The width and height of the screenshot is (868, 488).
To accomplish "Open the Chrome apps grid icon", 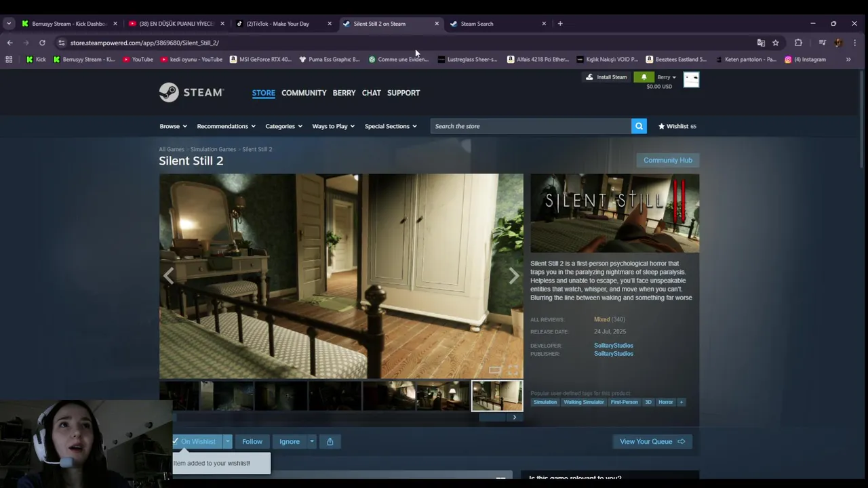I will pyautogui.click(x=9, y=60).
